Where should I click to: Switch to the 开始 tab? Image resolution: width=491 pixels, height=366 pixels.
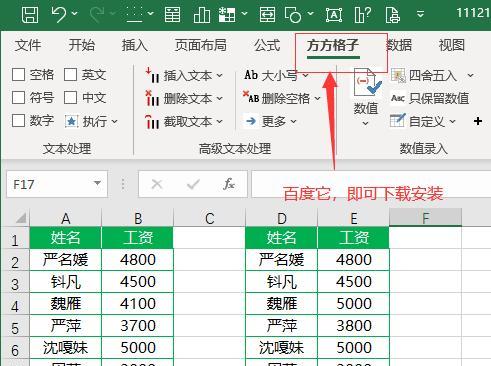pyautogui.click(x=82, y=45)
